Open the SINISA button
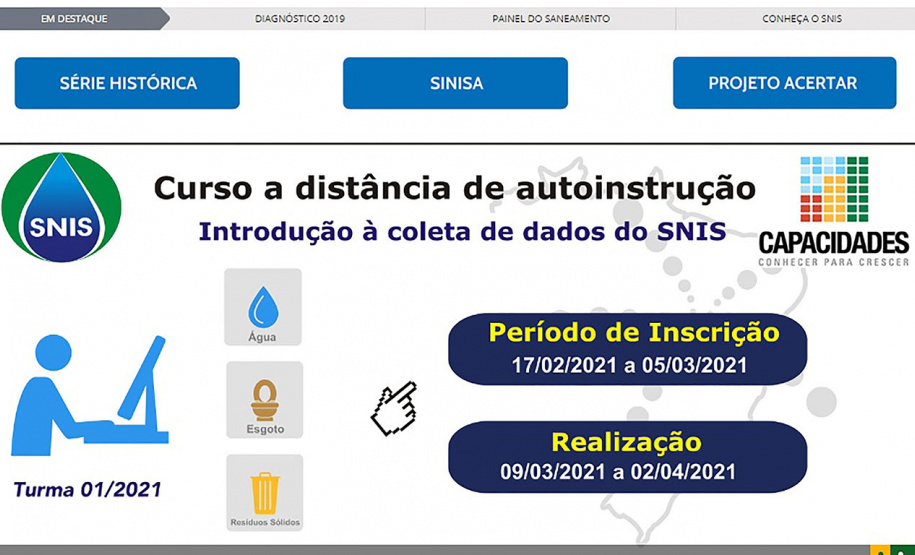The image size is (915, 555). click(455, 83)
